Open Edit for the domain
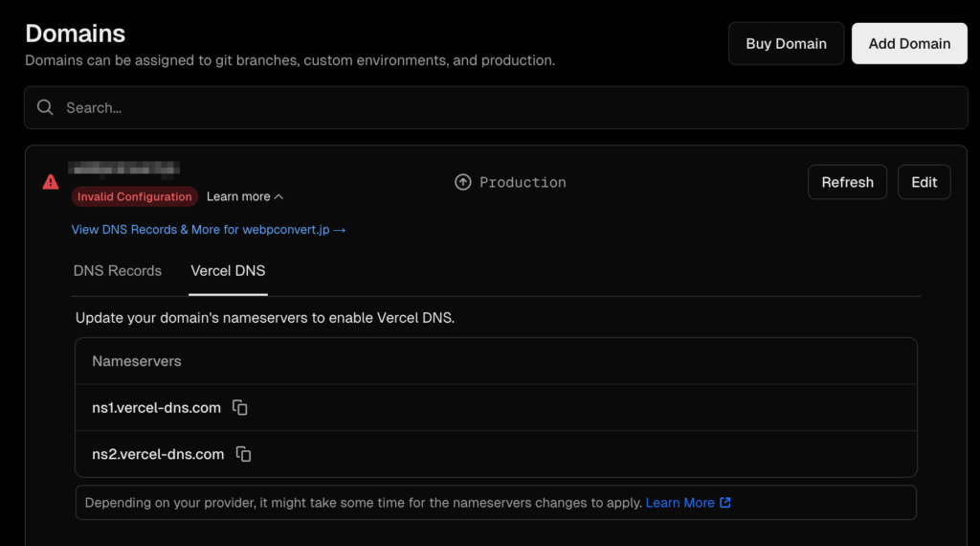980x546 pixels. click(x=924, y=182)
